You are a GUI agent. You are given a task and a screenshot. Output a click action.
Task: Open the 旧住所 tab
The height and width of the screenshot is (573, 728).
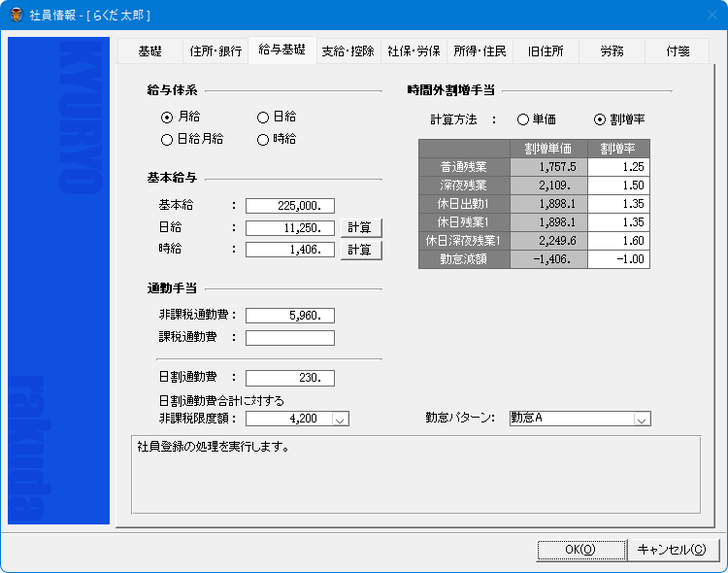pos(546,51)
